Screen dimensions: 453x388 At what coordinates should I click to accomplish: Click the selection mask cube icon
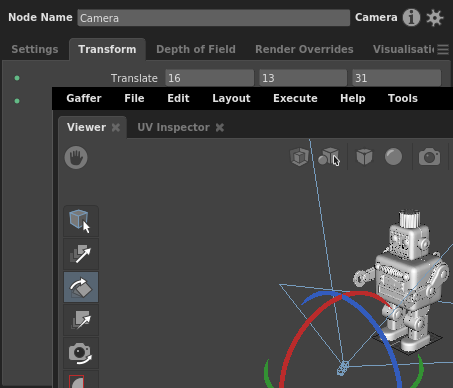coord(299,157)
